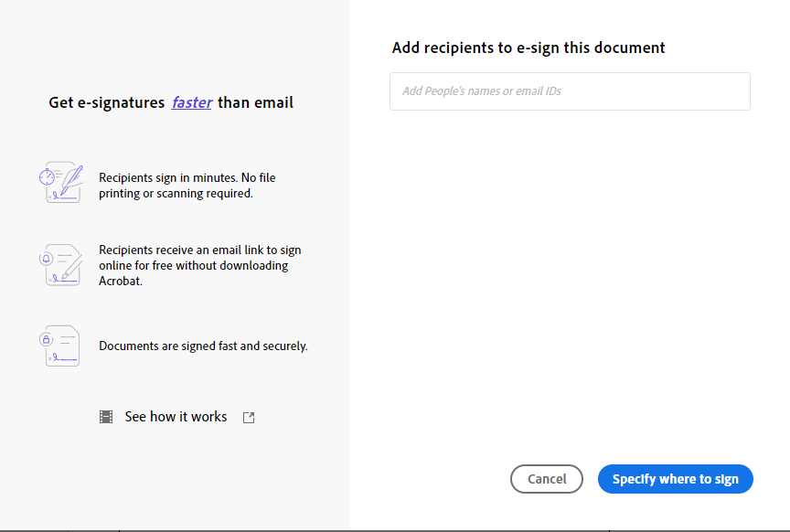Click the filmstrip icon beside See how it works
790x532 pixels.
coord(106,416)
